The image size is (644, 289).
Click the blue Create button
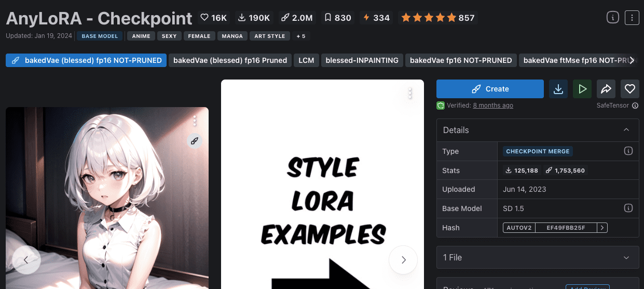click(x=490, y=89)
